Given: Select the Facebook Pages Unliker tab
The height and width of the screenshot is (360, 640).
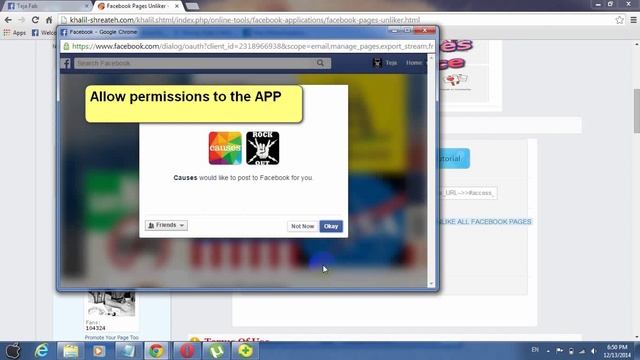Looking at the screenshot, I should pyautogui.click(x=137, y=6).
